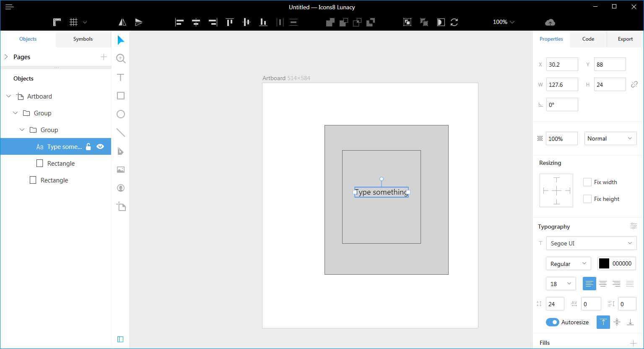Align objects to top edge
Viewport: 644px width, 349px height.
click(x=229, y=22)
